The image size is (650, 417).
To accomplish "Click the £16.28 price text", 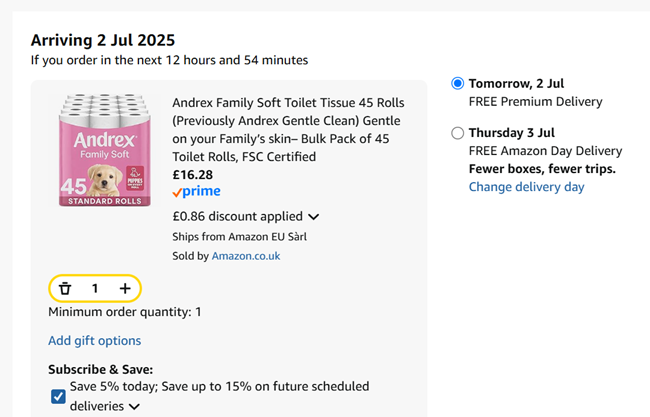I will pos(193,174).
